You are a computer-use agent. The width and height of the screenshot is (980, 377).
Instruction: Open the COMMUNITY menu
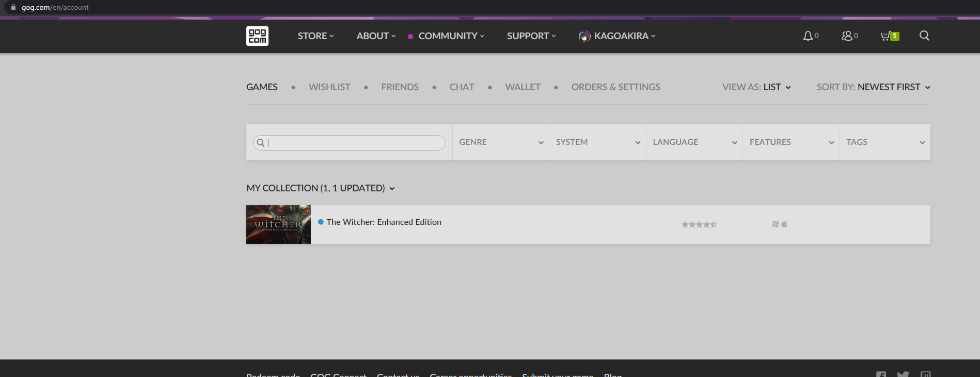coord(451,36)
